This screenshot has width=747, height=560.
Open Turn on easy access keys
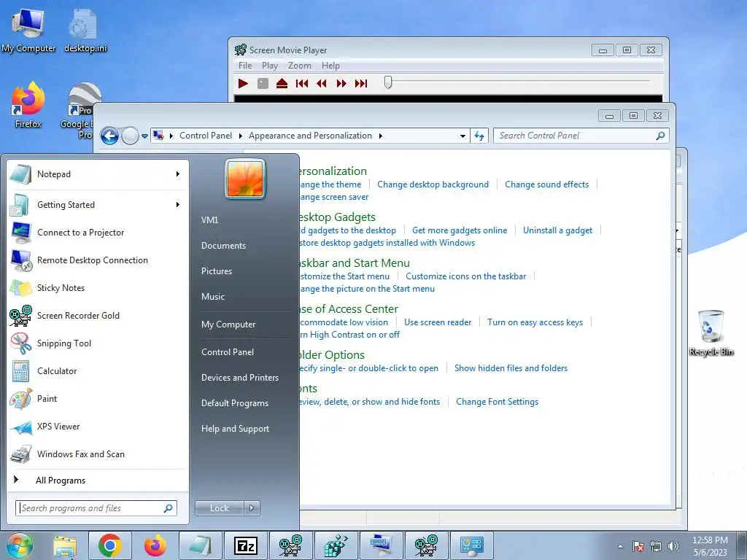[x=535, y=322]
